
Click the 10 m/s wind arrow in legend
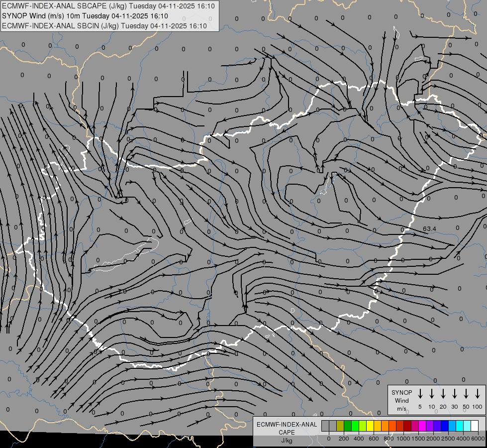[x=432, y=394]
